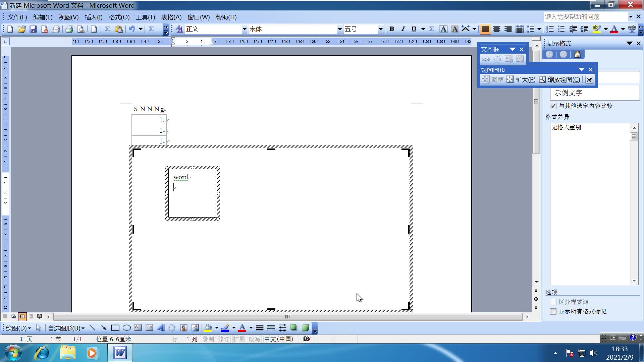This screenshot has width=644, height=362.
Task: Enable 显示所有格式标记 checkbox
Action: tap(553, 311)
